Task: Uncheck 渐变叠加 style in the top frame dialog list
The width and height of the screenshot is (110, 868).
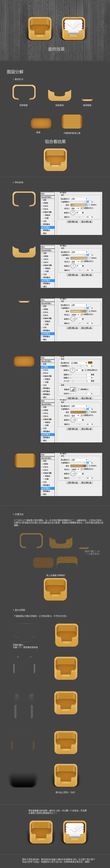Action: point(42,227)
